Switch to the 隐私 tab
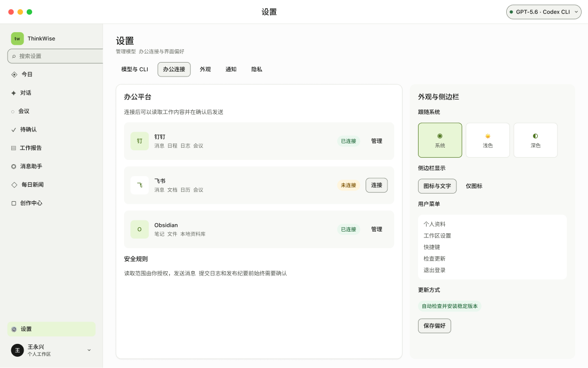Screen dimensions: 588x368 [x=257, y=70]
